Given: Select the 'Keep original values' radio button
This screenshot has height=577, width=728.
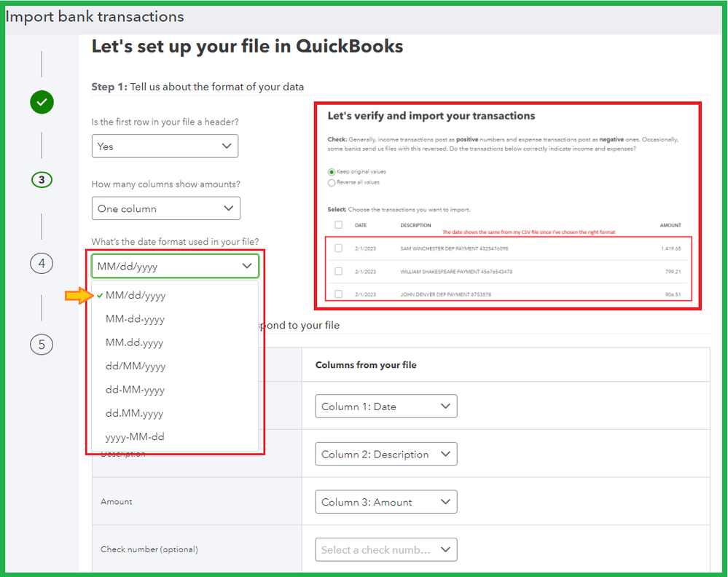Looking at the screenshot, I should (x=332, y=171).
